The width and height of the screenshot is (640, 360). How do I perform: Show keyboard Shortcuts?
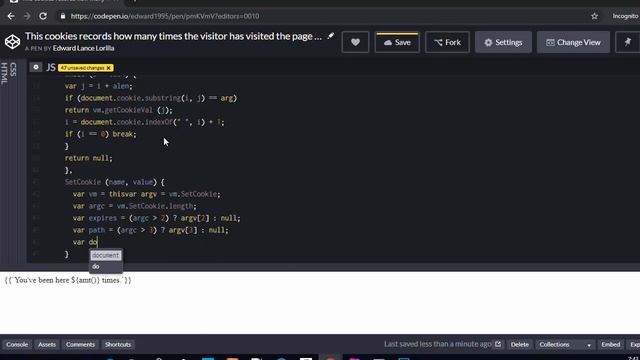[x=118, y=344]
